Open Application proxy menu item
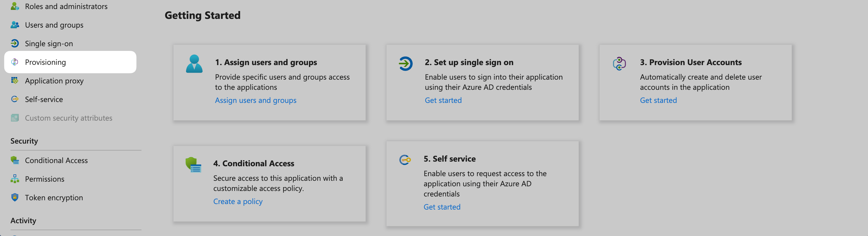This screenshot has width=868, height=236. (x=54, y=81)
